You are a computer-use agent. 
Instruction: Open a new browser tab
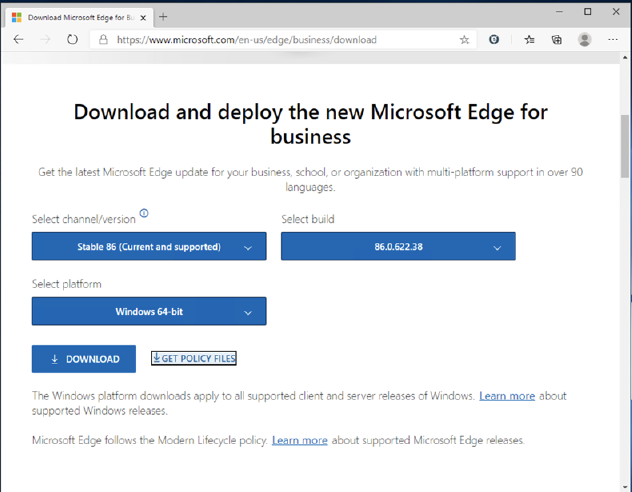[x=163, y=17]
